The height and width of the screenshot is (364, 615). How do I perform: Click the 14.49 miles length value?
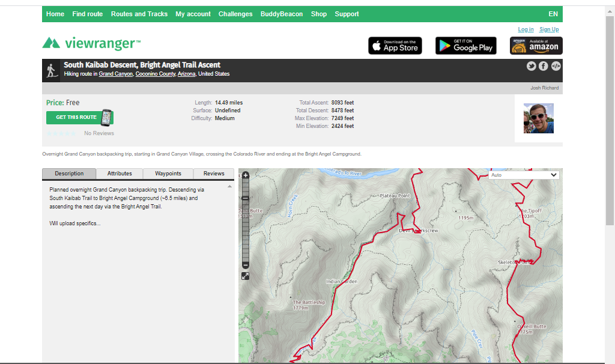(x=229, y=103)
